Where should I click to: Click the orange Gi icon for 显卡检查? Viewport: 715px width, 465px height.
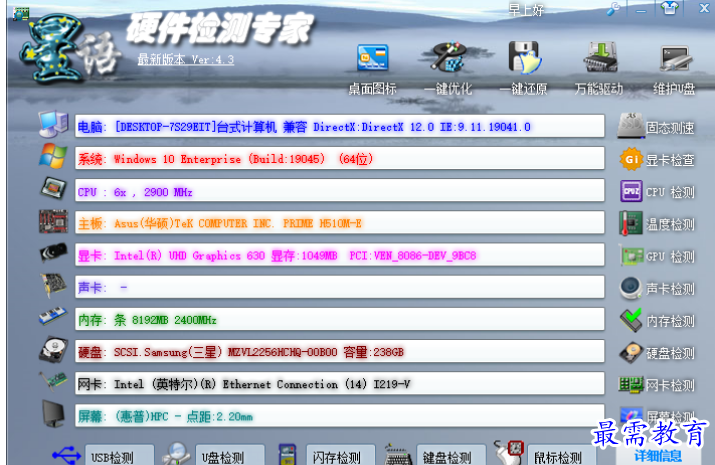click(x=631, y=159)
